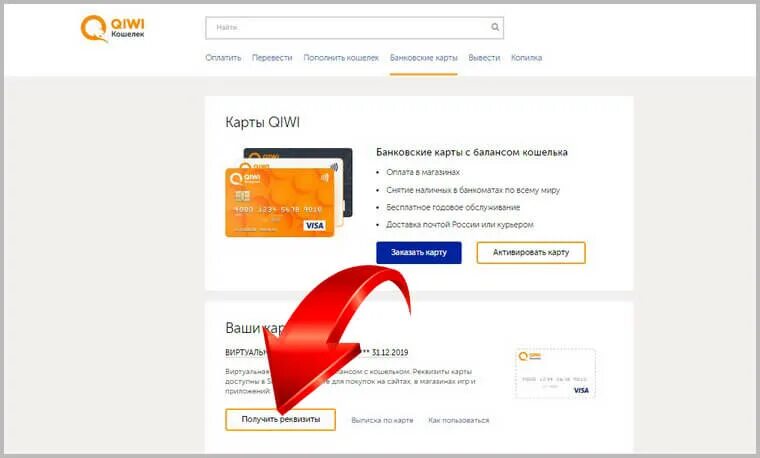Select the Банковские карты tab
Image resolution: width=760 pixels, height=458 pixels.
[424, 58]
